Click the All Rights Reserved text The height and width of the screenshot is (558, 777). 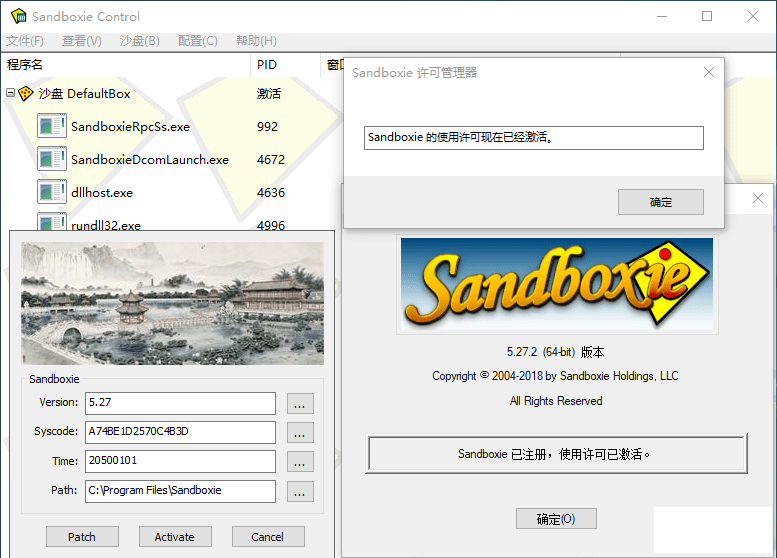tap(556, 401)
